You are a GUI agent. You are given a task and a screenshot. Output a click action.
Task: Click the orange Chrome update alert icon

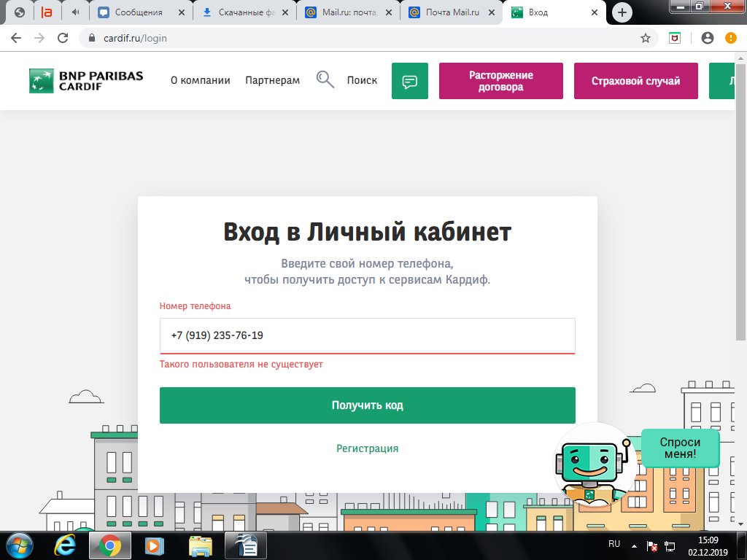pos(731,38)
